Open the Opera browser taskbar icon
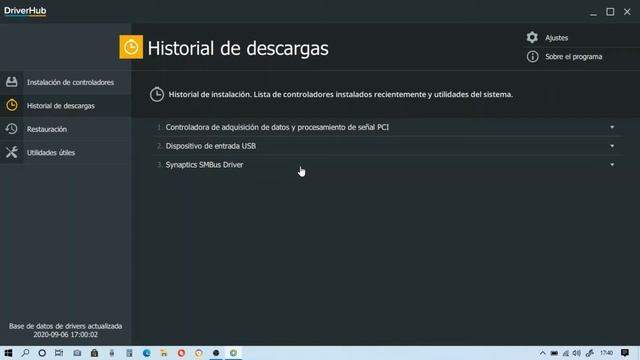The image size is (640, 360). [181, 353]
